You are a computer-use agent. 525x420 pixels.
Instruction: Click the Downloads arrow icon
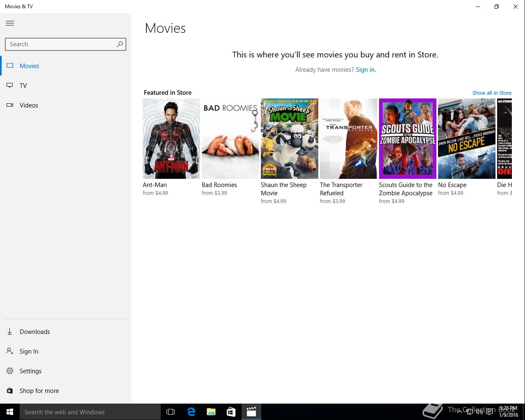point(10,331)
